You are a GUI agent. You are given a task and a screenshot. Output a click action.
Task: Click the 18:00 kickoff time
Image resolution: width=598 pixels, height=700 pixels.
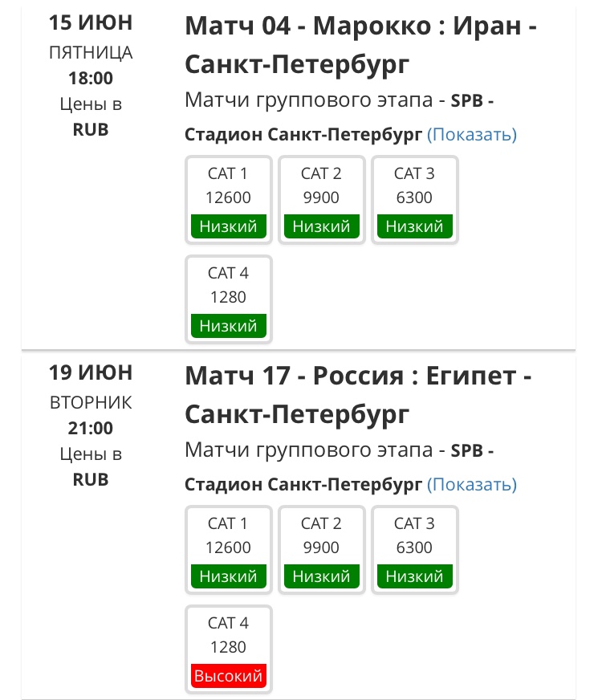tap(91, 78)
